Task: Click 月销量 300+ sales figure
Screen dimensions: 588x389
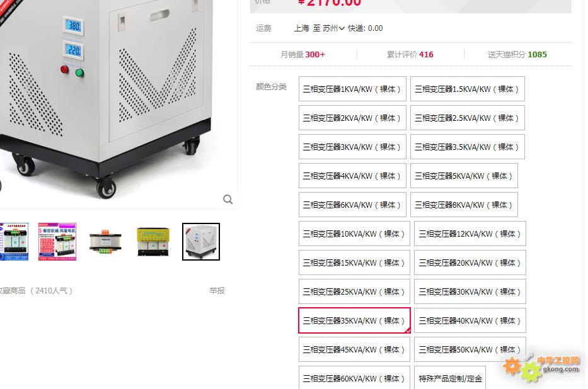Action: point(303,55)
